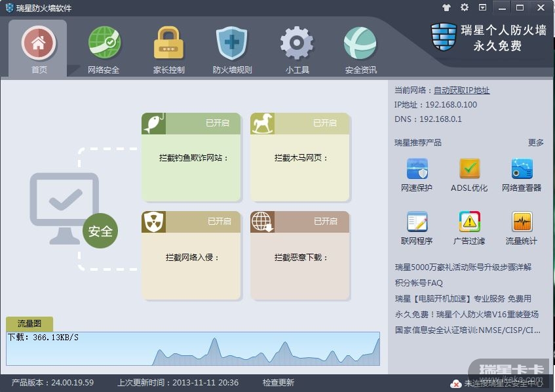Click the globe download-block icon
The image size is (555, 392).
pyautogui.click(x=262, y=222)
